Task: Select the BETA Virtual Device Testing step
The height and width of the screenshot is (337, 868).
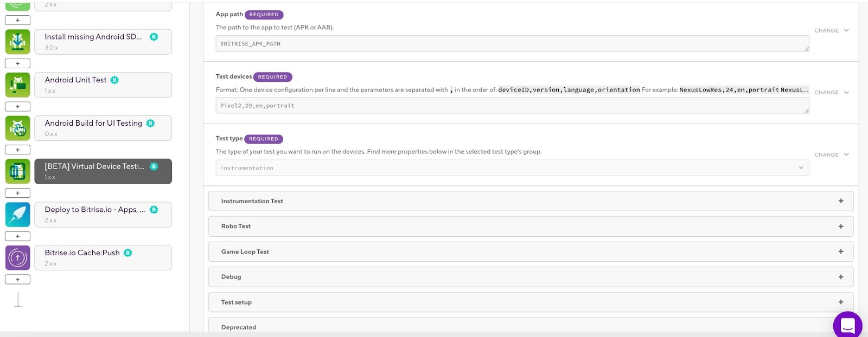Action: tap(103, 171)
